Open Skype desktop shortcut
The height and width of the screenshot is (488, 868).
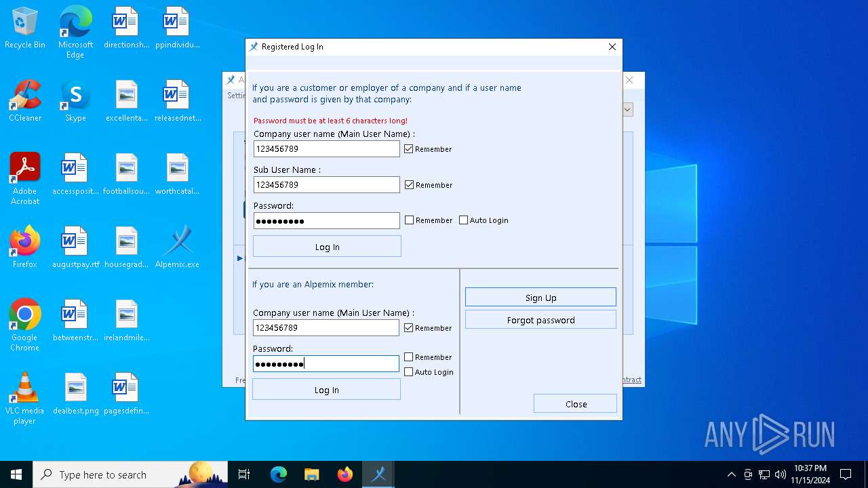pos(75,101)
